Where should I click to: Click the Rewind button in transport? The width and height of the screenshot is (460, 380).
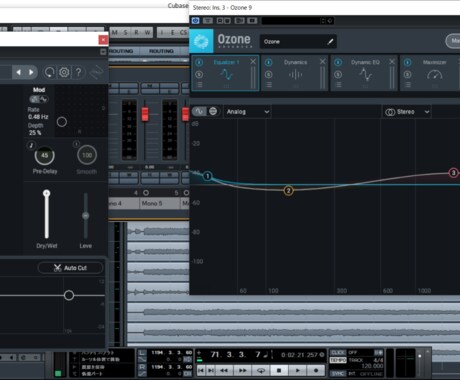click(x=224, y=370)
